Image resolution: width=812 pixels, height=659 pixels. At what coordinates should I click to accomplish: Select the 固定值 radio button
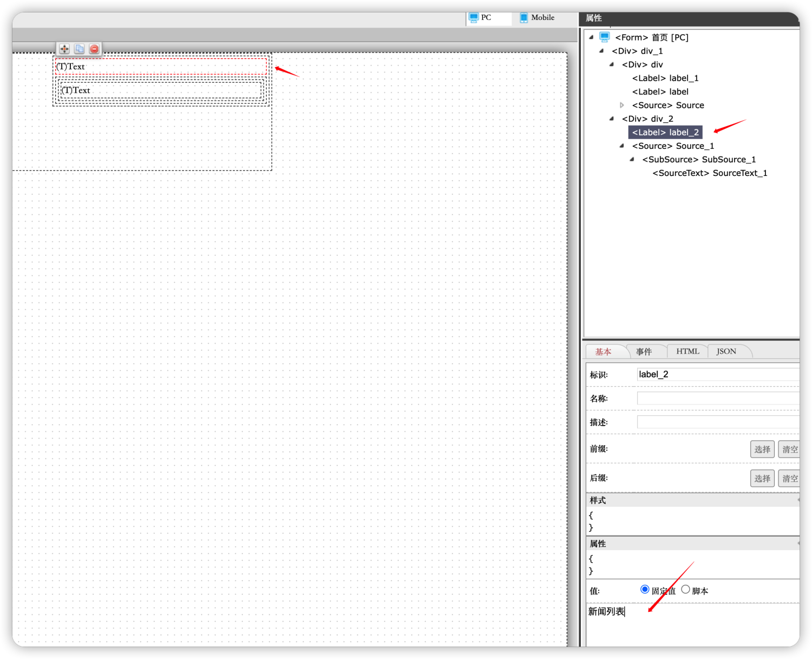(x=645, y=590)
